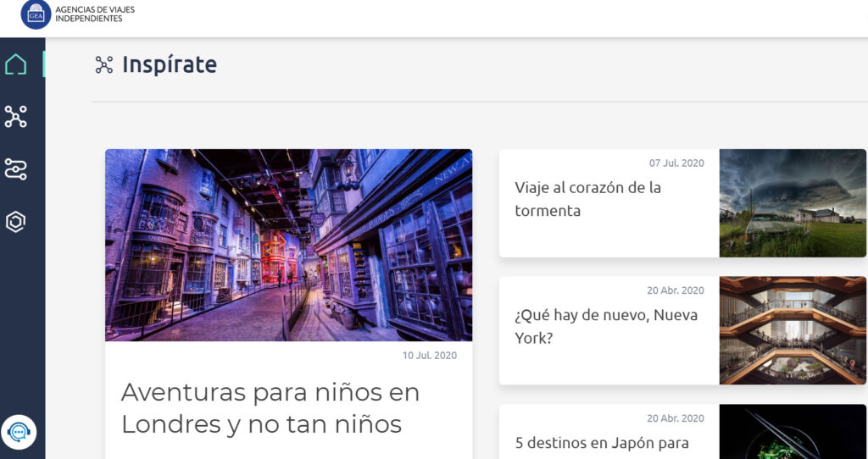Open article Aventuras para niños en Londres

tap(270, 407)
